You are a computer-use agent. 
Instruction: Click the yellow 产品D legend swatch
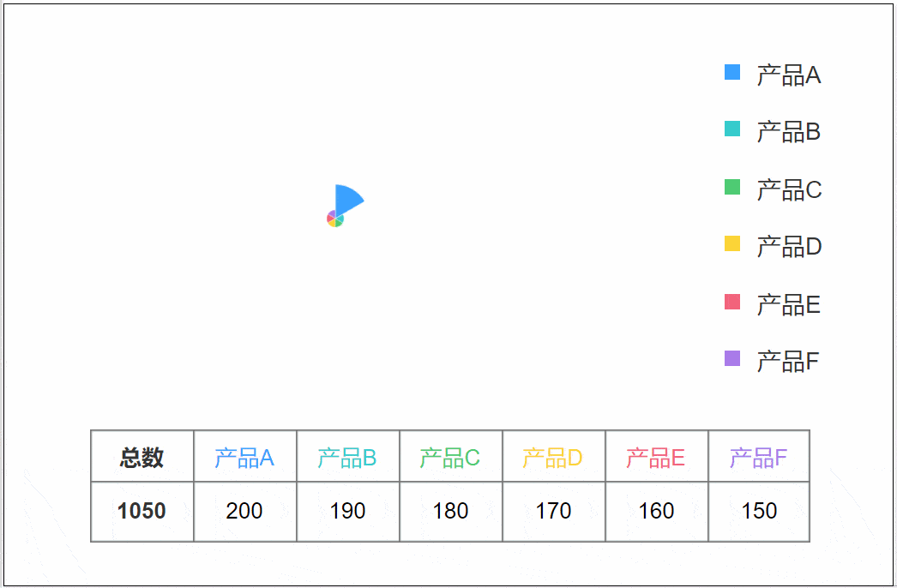pyautogui.click(x=732, y=243)
